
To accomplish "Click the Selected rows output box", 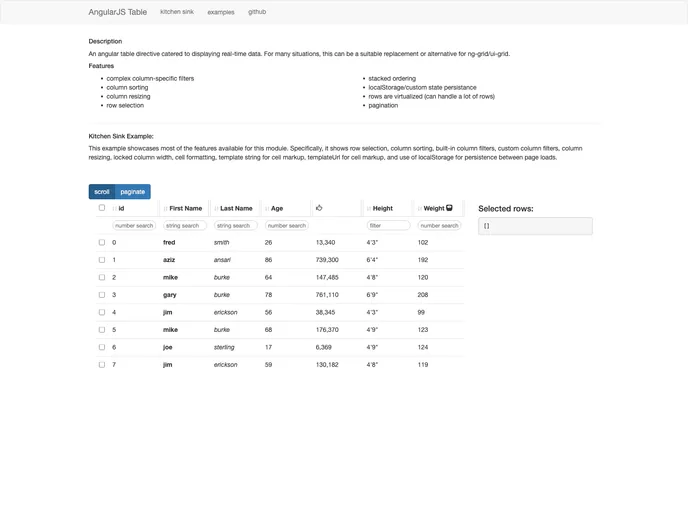I will pos(535,226).
